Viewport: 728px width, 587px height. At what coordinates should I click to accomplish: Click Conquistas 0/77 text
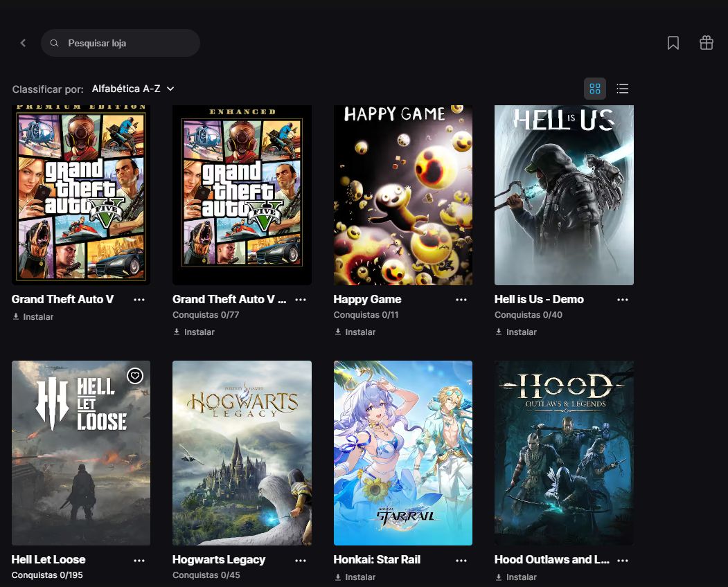(206, 315)
